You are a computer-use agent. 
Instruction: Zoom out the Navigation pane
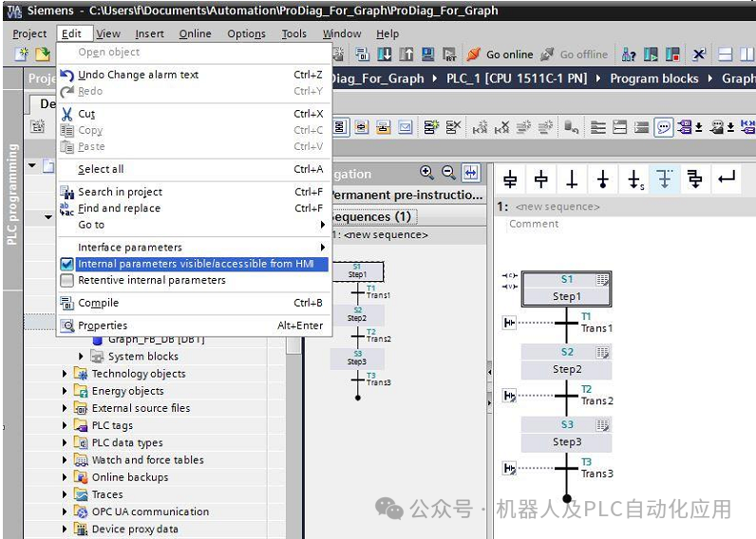[x=448, y=173]
